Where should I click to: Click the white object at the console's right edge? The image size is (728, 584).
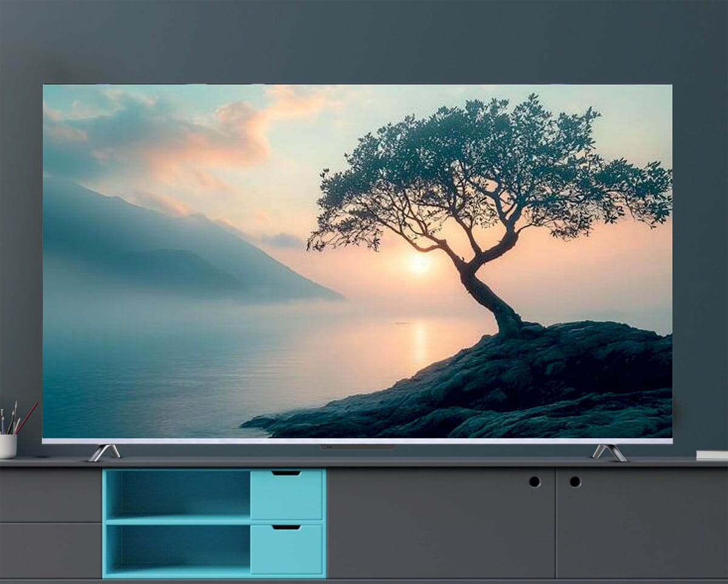[x=712, y=455]
